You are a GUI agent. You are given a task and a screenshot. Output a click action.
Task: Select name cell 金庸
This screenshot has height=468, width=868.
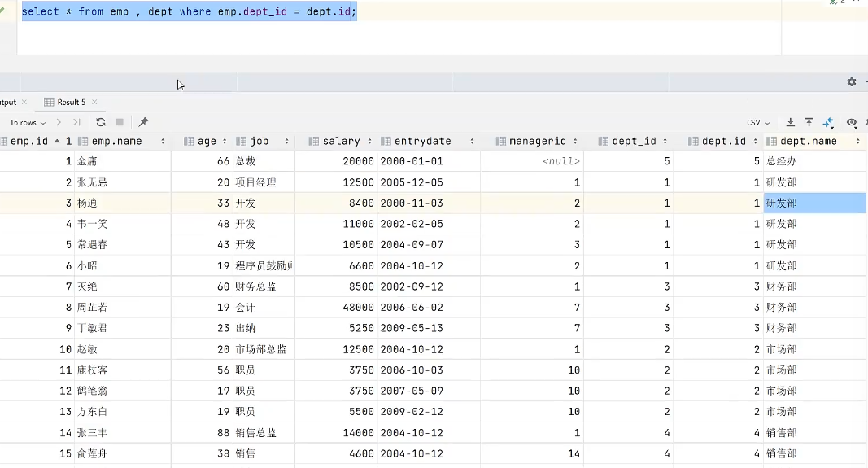coord(122,161)
